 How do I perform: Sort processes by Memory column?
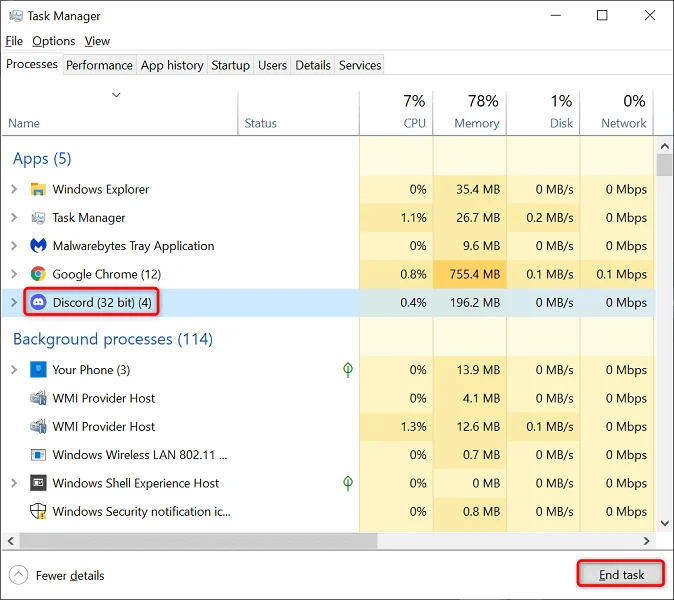[x=476, y=123]
